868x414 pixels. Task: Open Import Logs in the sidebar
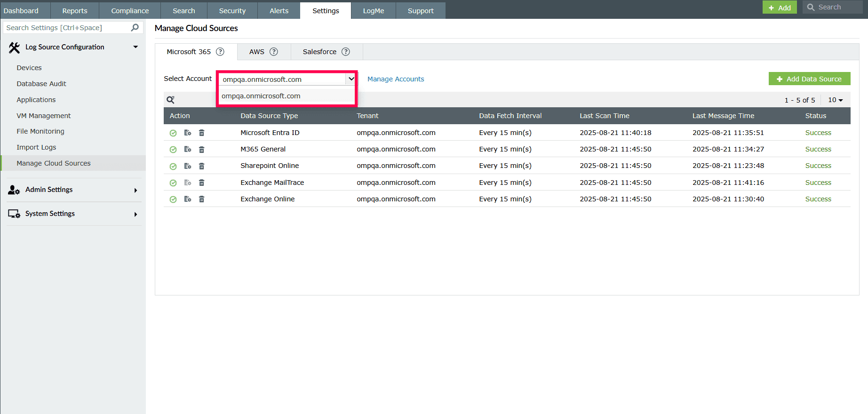pyautogui.click(x=36, y=147)
